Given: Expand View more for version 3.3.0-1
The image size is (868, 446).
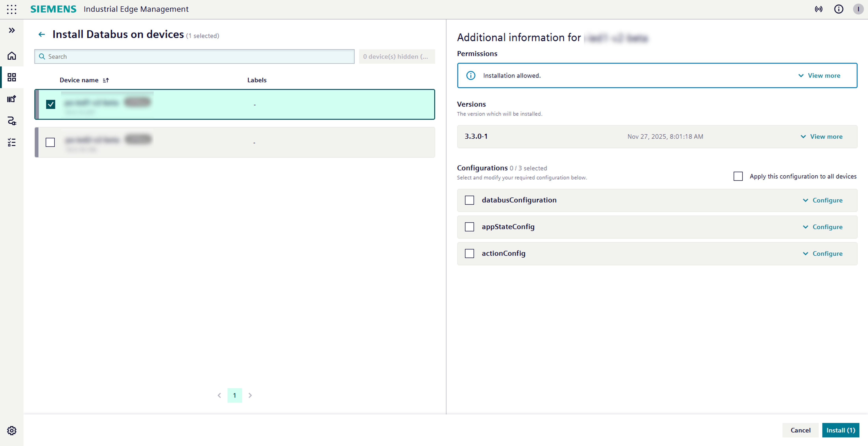Looking at the screenshot, I should (821, 137).
